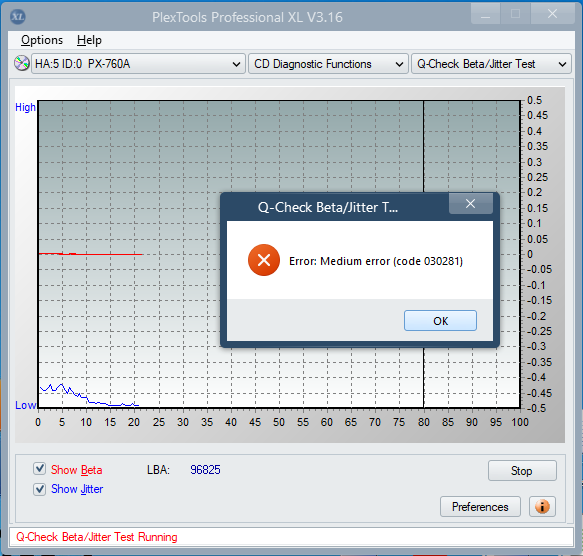Screen dimensions: 583x556
Task: Open the orange info button
Action: [x=542, y=506]
